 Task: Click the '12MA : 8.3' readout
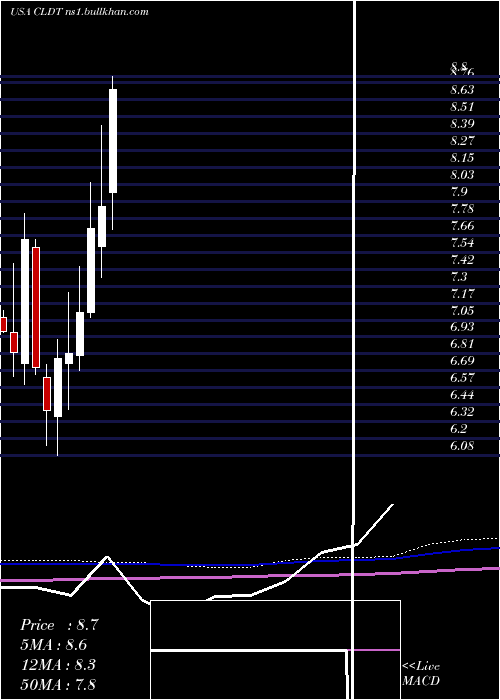(x=58, y=664)
